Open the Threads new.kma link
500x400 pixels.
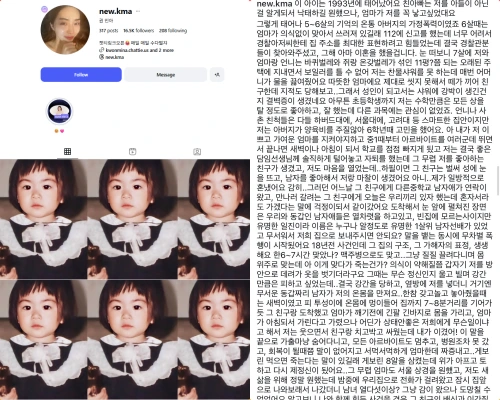coord(112,57)
